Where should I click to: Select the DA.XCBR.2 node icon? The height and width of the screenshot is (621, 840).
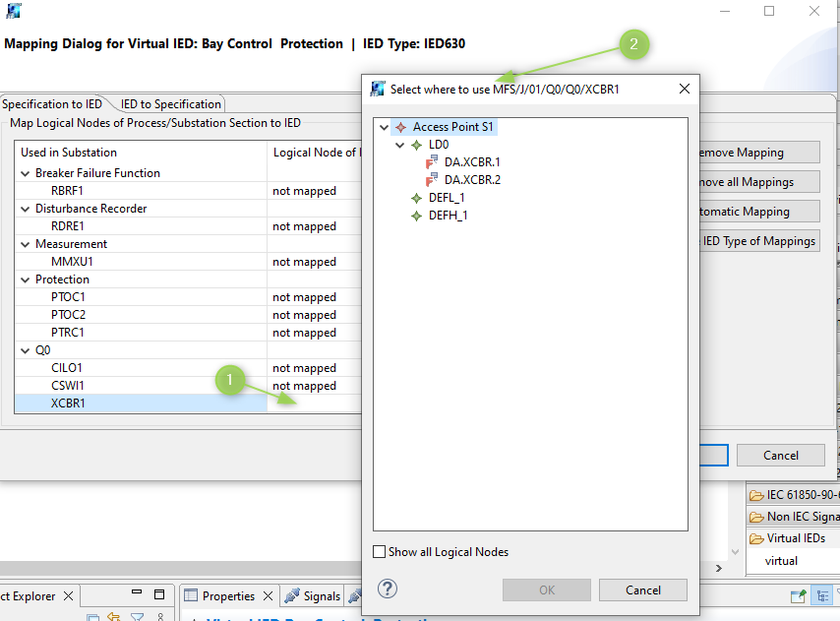[432, 180]
